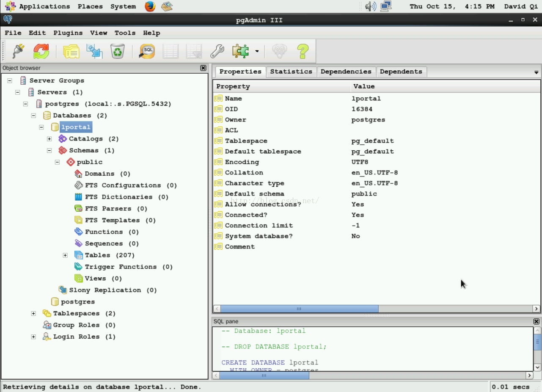Select the Trigger Functions (0) tree item
Screen dimensions: 542x392
click(x=129, y=267)
